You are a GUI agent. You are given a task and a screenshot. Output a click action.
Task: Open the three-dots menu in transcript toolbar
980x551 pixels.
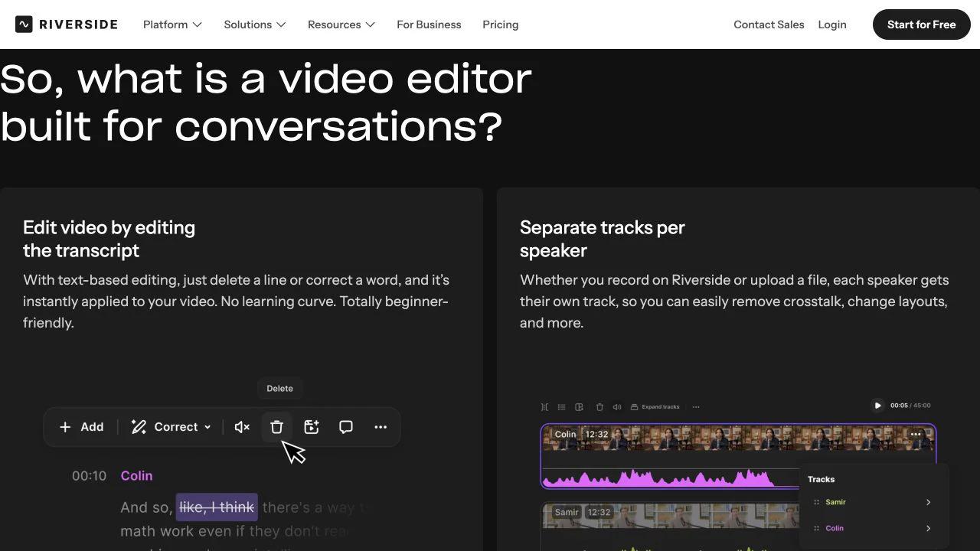[x=381, y=427]
